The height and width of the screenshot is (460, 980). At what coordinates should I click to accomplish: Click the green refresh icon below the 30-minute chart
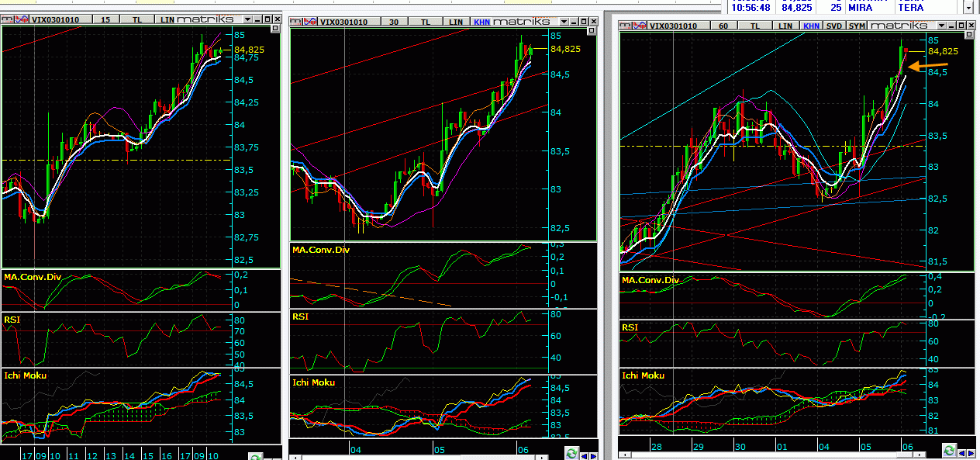[x=571, y=454]
